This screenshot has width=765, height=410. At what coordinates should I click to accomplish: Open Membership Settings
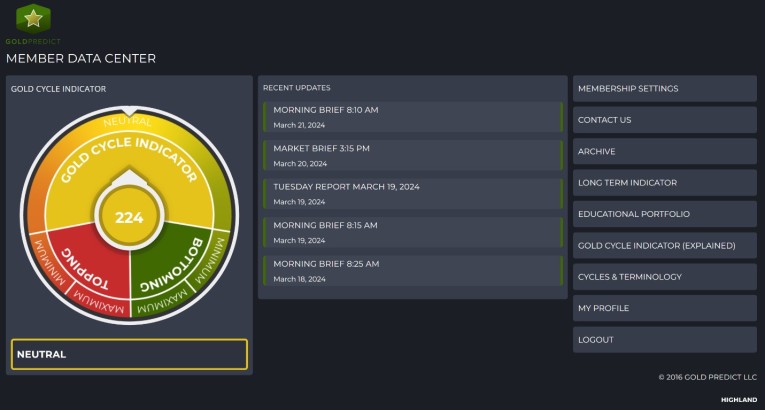click(664, 89)
